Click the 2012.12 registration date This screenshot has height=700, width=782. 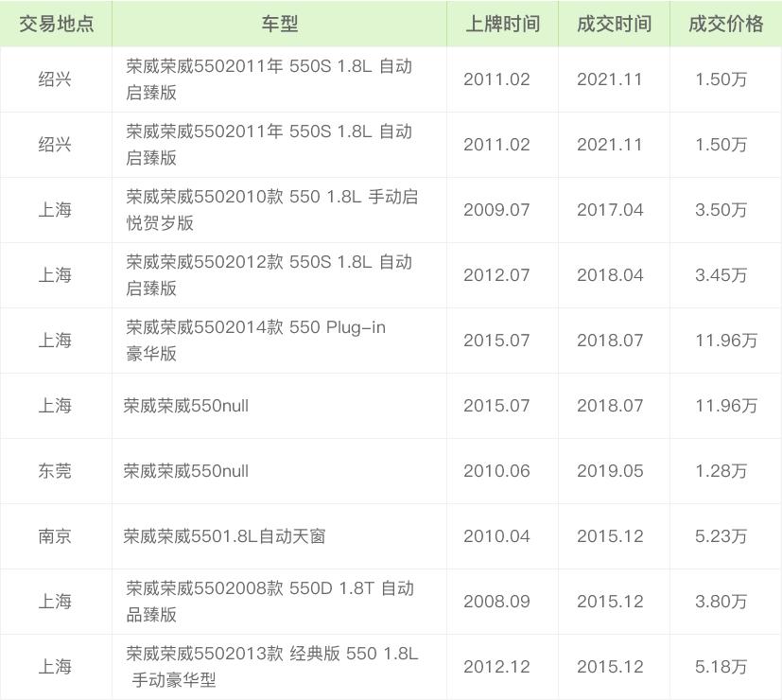tap(496, 668)
